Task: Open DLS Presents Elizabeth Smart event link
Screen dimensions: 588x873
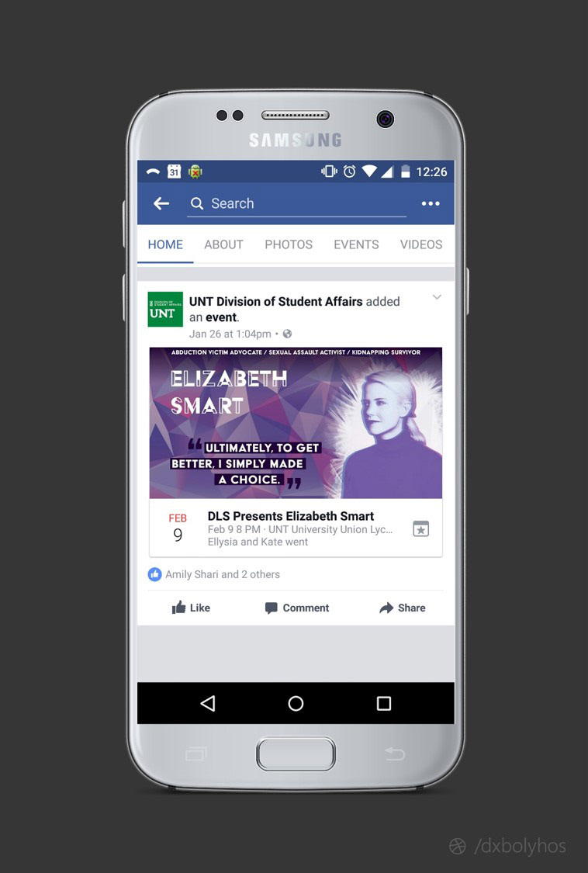Action: 291,516
